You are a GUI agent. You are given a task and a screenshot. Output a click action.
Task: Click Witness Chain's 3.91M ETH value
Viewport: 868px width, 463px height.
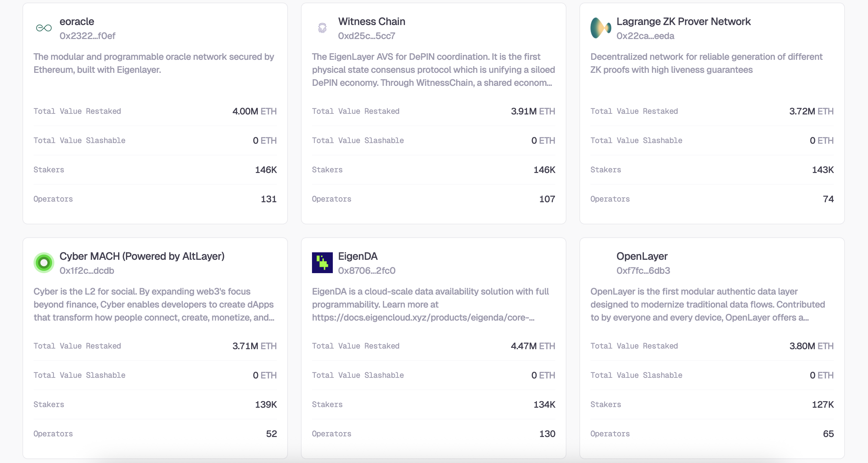point(533,112)
